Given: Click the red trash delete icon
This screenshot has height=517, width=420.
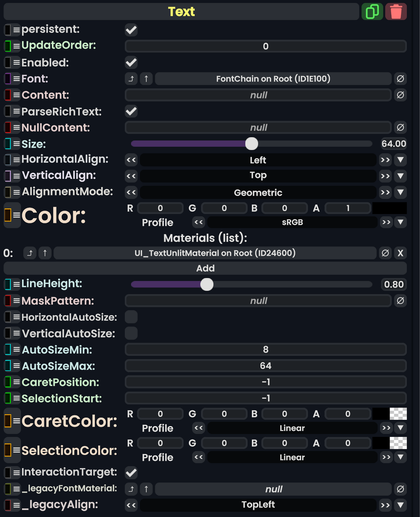Looking at the screenshot, I should [x=396, y=12].
